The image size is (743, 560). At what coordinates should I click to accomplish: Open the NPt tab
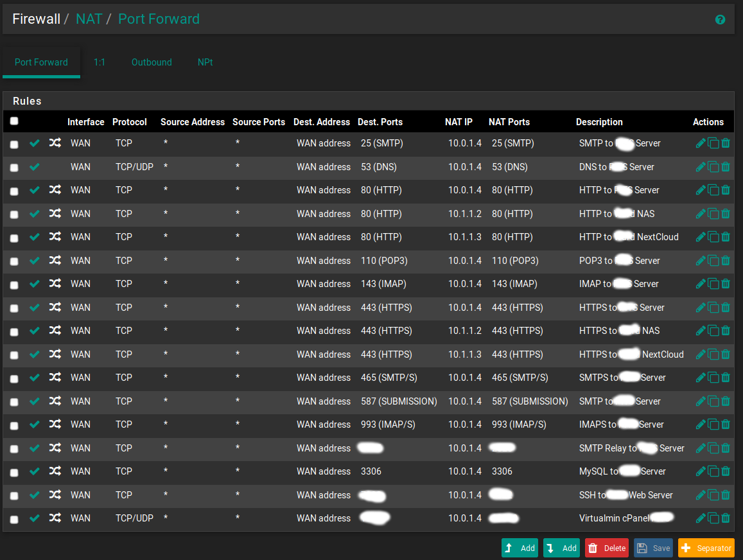point(205,62)
